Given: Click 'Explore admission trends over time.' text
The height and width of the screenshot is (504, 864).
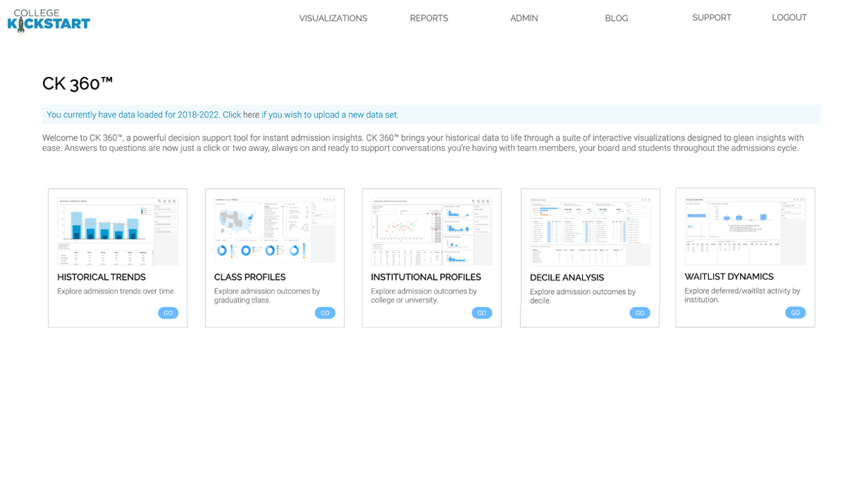Looking at the screenshot, I should pos(116,291).
